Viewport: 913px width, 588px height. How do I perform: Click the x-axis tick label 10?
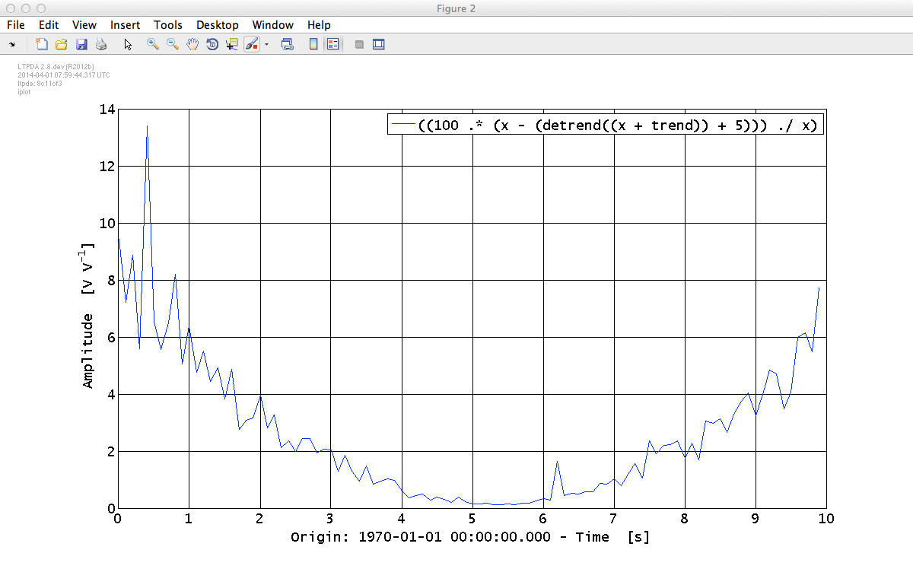826,519
